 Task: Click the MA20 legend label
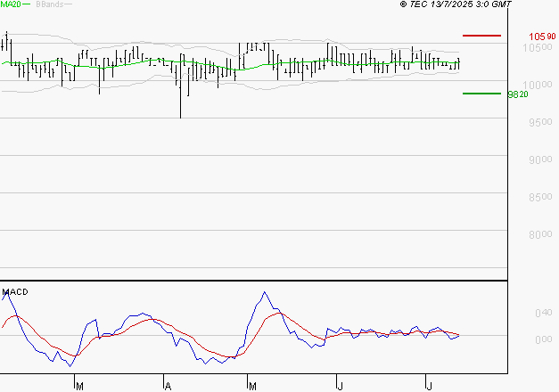(11, 4)
